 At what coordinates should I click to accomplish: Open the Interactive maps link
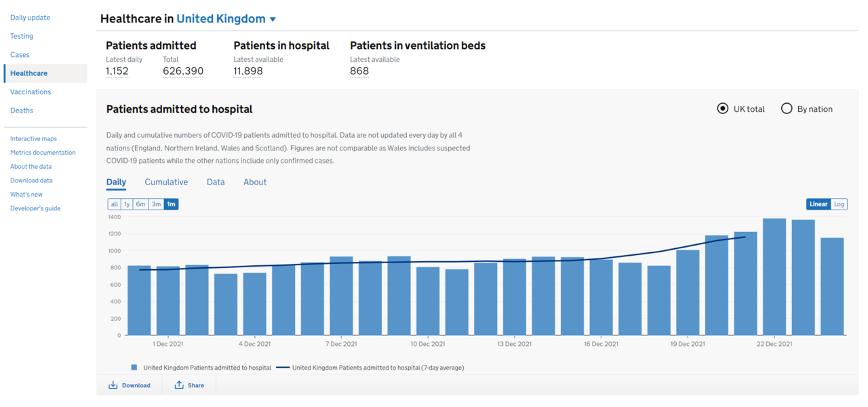point(33,139)
